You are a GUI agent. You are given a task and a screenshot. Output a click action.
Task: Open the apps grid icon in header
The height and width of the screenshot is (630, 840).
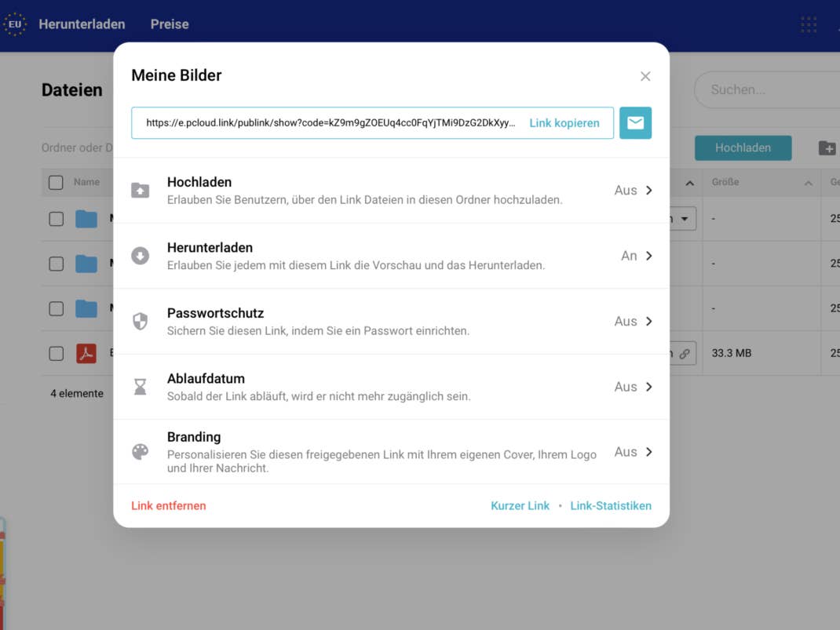809,24
